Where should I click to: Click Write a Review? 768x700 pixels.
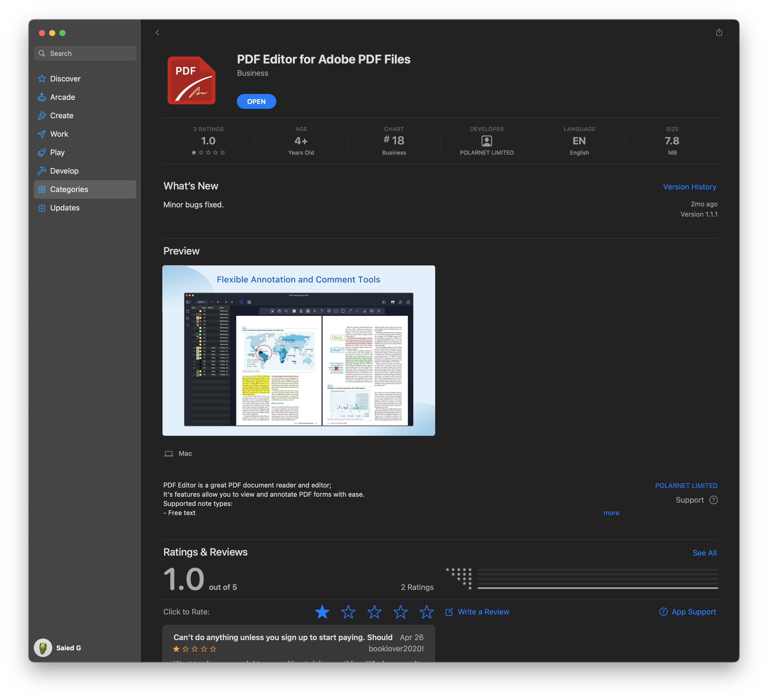pyautogui.click(x=483, y=612)
